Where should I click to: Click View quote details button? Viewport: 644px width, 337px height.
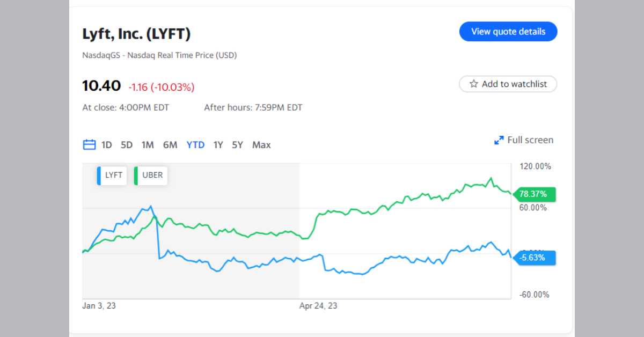point(508,32)
